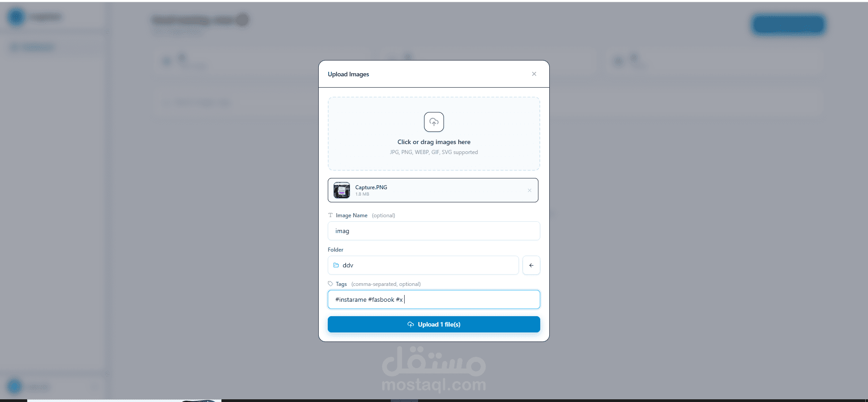Click the tag icon beside Tags label
This screenshot has height=402, width=868.
(x=330, y=284)
